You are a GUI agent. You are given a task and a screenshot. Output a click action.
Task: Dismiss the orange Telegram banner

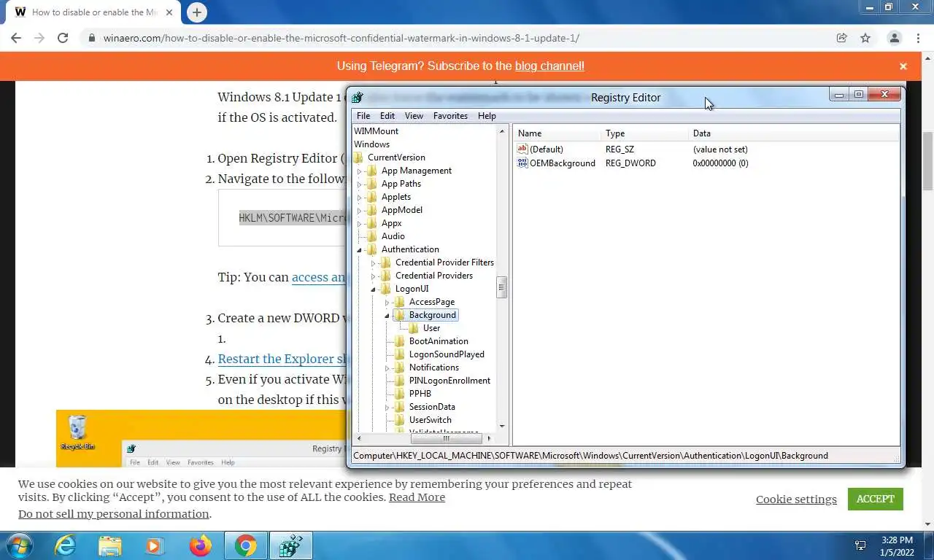(903, 66)
